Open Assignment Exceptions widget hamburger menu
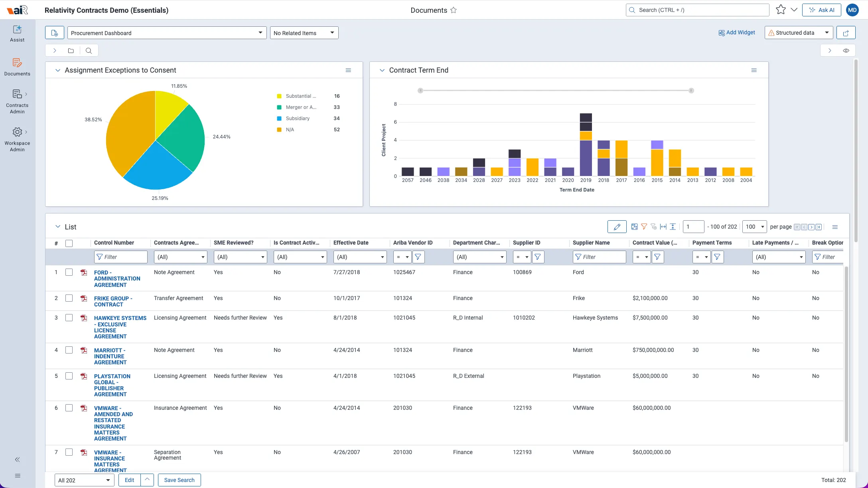 [x=348, y=70]
